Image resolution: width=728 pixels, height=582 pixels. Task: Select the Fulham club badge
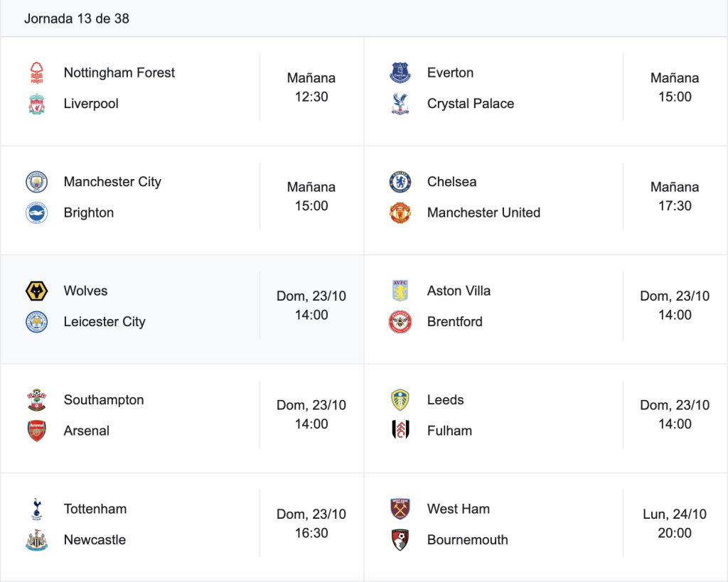click(400, 431)
